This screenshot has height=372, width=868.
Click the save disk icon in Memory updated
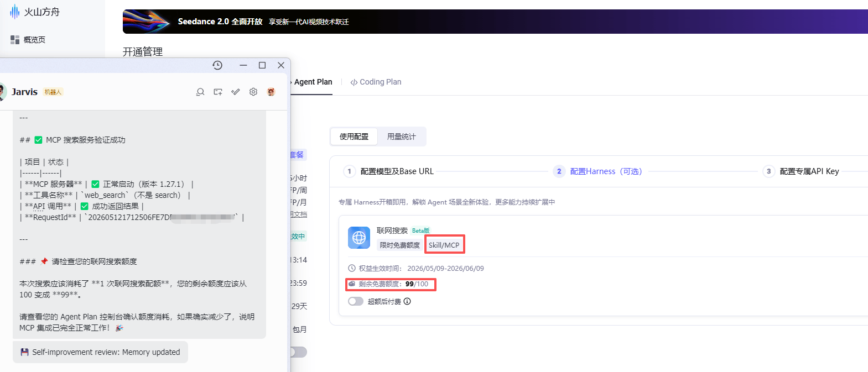click(24, 352)
